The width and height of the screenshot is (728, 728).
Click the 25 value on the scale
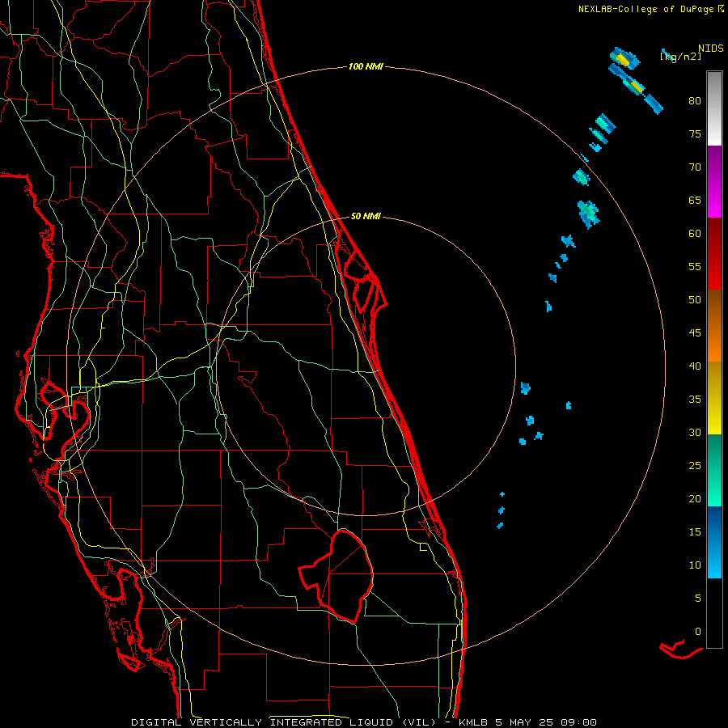[x=695, y=465]
